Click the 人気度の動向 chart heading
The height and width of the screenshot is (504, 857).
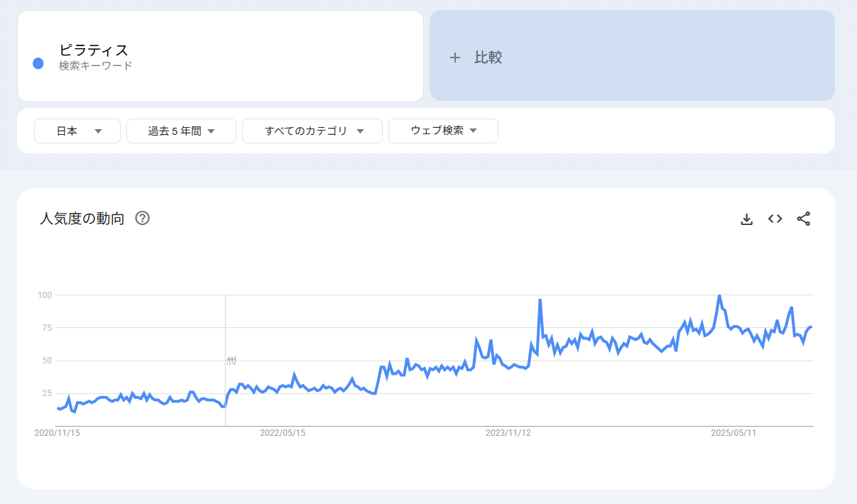pos(82,219)
